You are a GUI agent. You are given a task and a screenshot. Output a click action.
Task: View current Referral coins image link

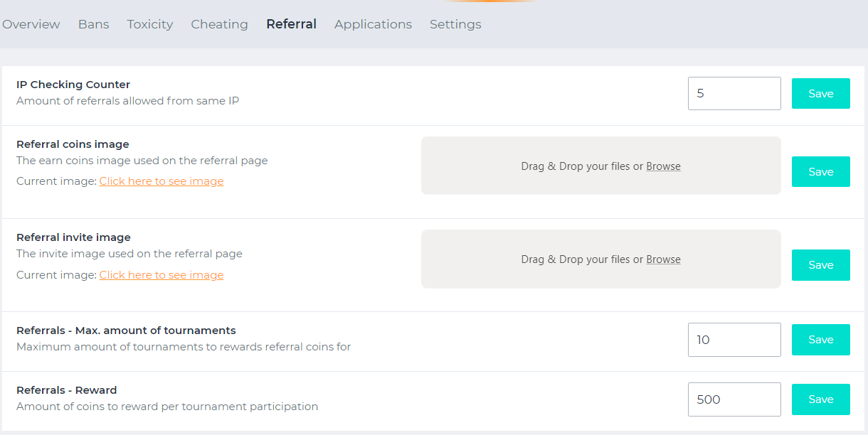(x=162, y=181)
